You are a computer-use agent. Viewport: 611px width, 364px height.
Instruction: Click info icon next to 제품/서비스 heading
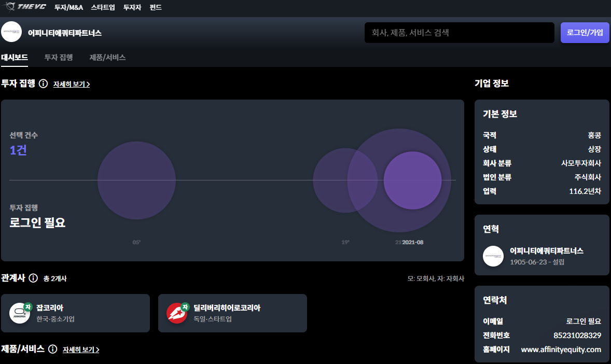(52, 349)
